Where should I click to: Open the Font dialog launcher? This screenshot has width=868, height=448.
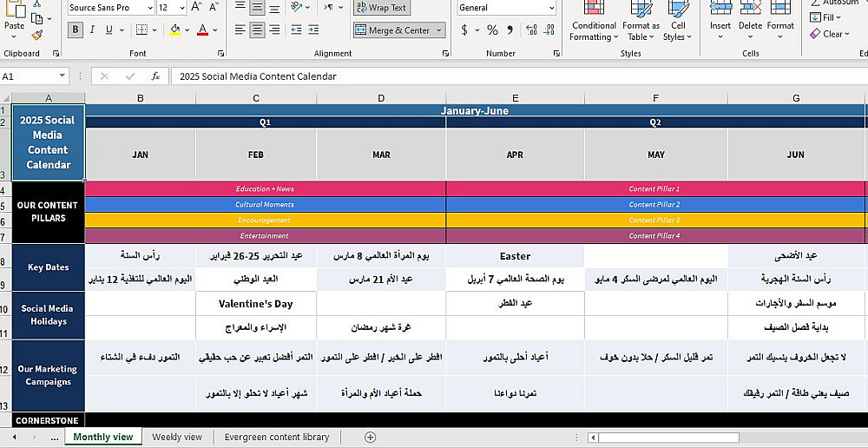coord(220,53)
